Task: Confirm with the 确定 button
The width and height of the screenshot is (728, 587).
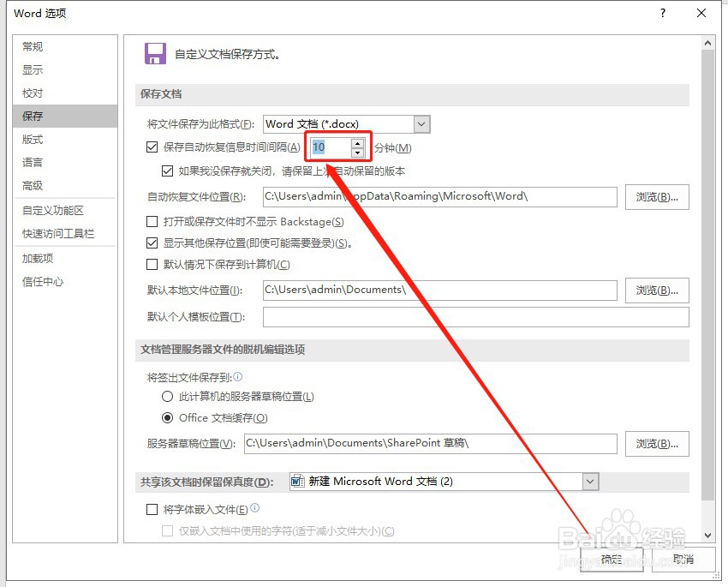Action: click(x=612, y=559)
